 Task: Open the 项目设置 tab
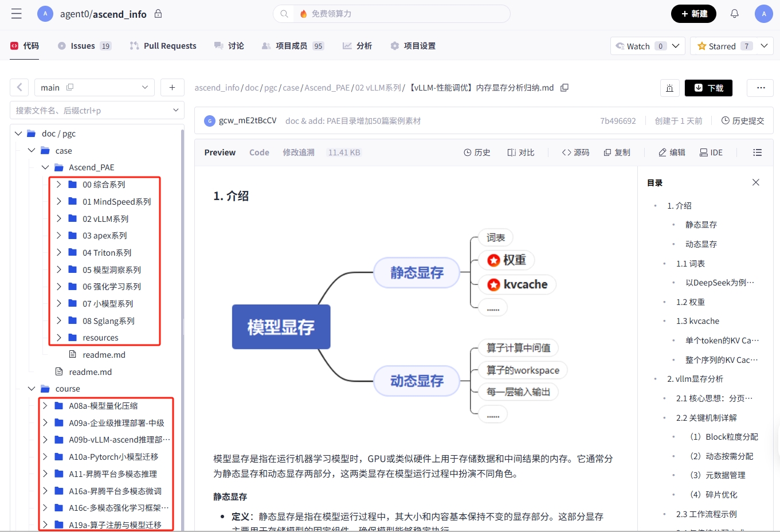click(413, 45)
